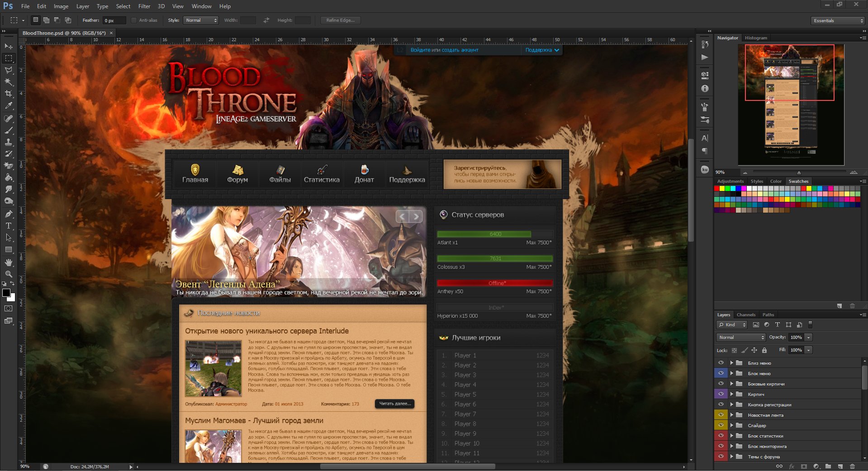
Task: Open the layer Kind filter dropdown
Action: pos(732,324)
